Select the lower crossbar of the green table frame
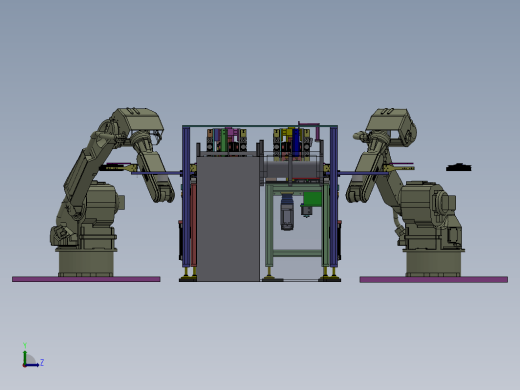The width and height of the screenshot is (520, 390). pos(297,253)
